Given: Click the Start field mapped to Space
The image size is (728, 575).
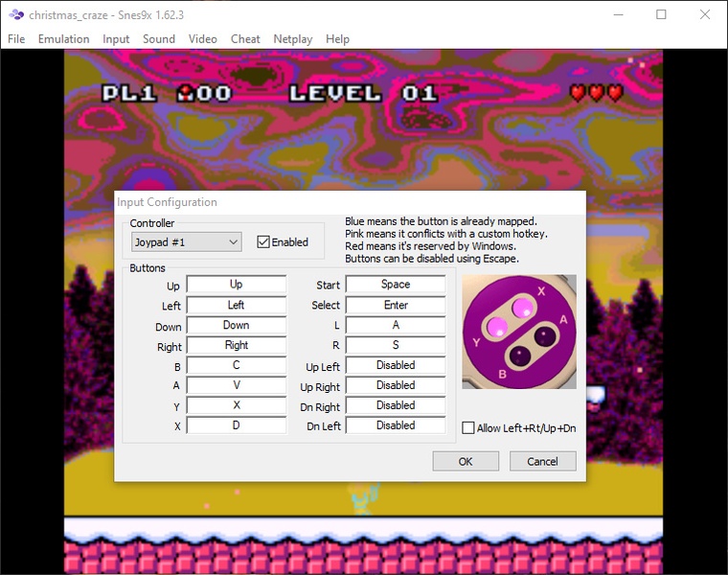Looking at the screenshot, I should click(x=395, y=285).
